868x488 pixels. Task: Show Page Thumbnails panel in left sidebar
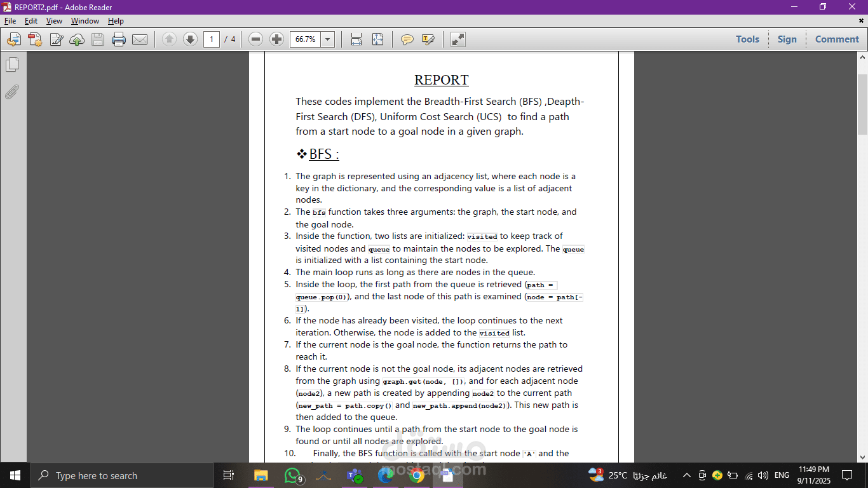point(13,64)
